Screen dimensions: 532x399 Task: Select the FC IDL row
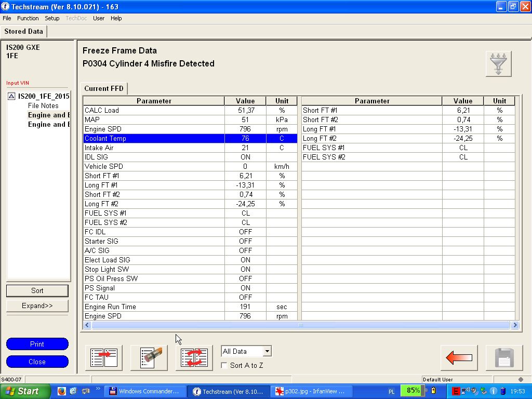point(190,232)
